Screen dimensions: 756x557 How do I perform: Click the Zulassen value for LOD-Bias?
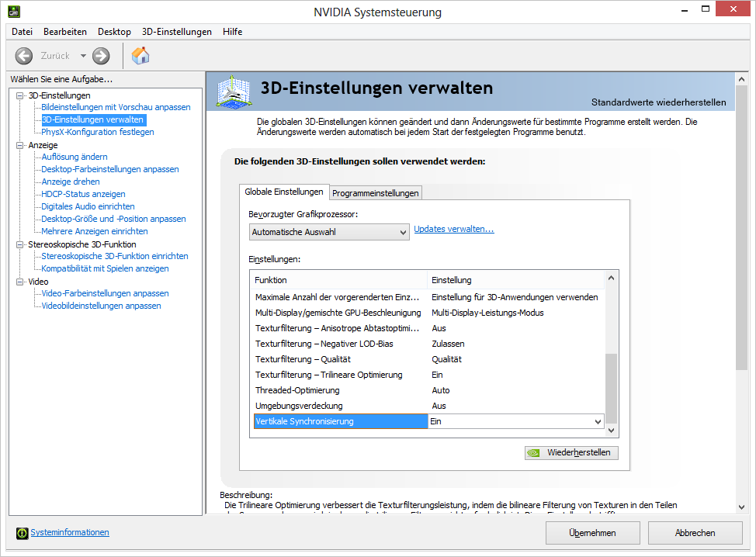point(448,344)
